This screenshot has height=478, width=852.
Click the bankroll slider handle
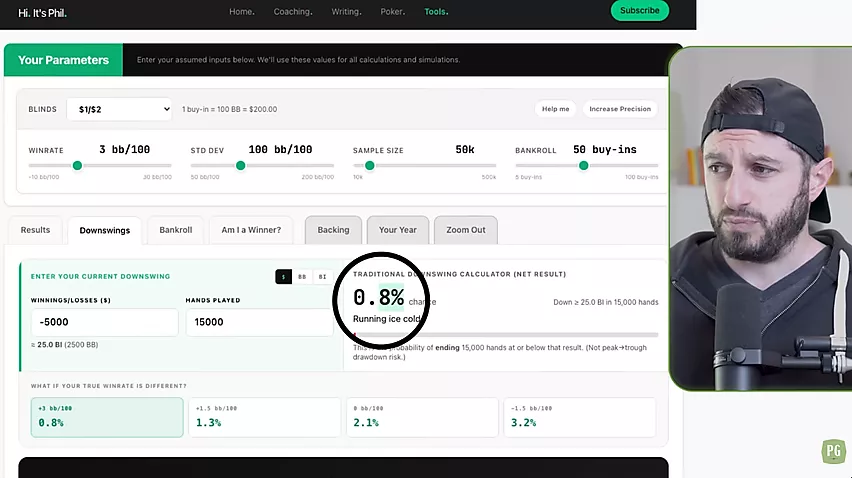(x=584, y=165)
